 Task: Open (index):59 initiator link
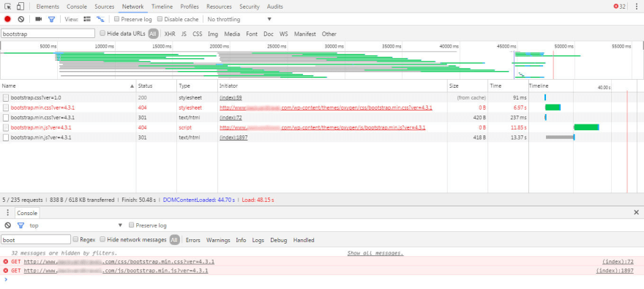tap(231, 98)
